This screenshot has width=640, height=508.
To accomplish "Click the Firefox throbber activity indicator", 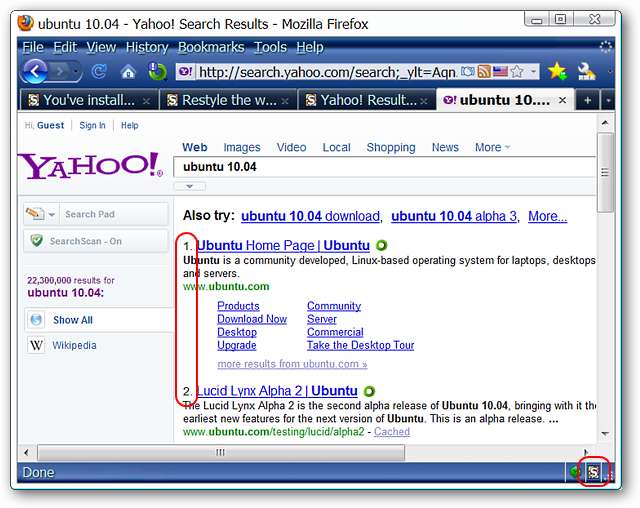I will pos(606,47).
